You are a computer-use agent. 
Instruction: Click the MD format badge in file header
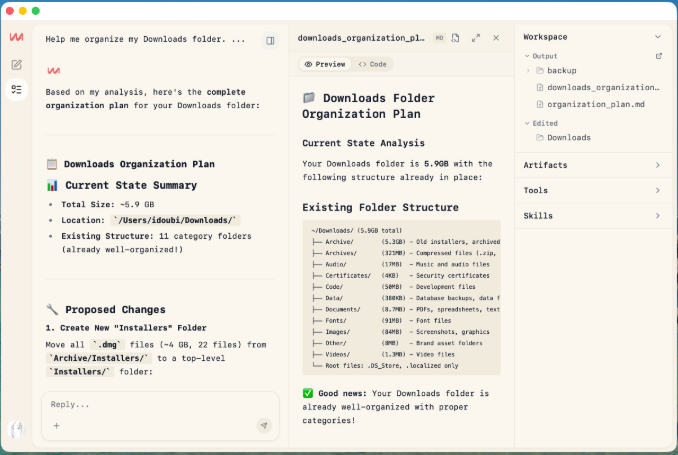(439, 38)
